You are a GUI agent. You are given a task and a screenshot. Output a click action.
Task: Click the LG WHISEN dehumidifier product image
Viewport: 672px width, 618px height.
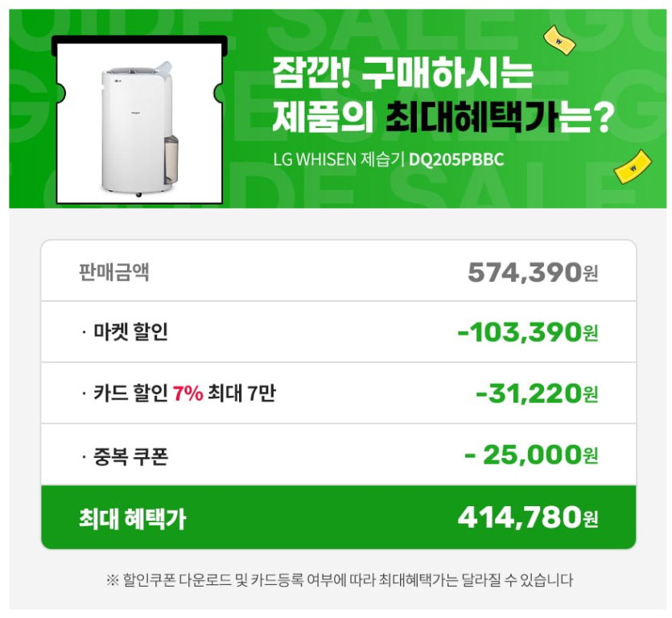137,127
